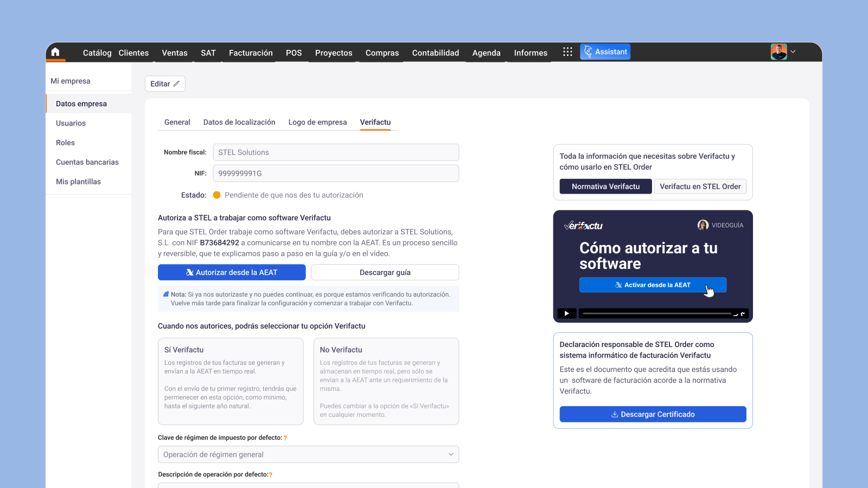The height and width of the screenshot is (488, 868).
Task: Click NIF B73684292 in authorization text
Action: click(x=220, y=243)
